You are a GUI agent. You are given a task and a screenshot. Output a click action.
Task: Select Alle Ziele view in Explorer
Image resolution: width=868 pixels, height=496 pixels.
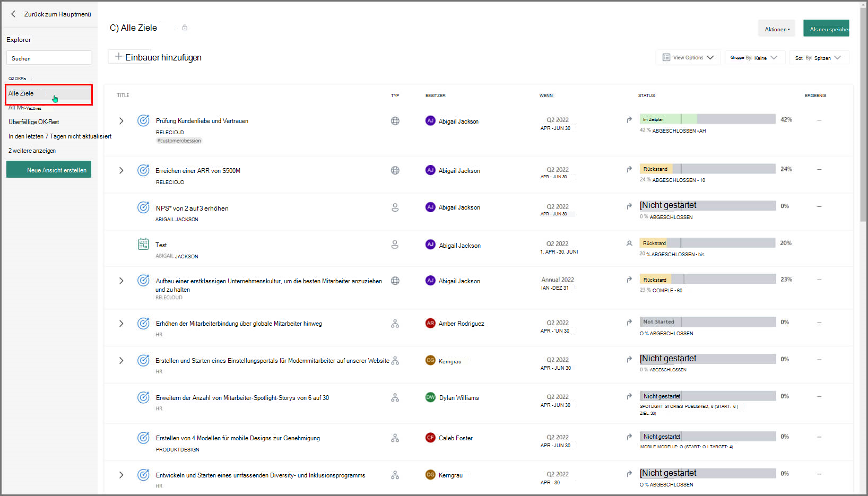[x=49, y=94]
